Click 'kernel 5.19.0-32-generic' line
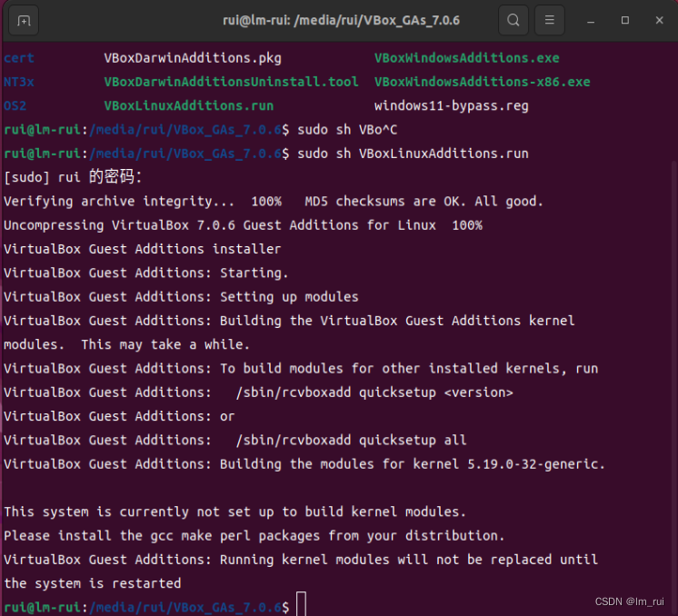The image size is (678, 616). pyautogui.click(x=304, y=464)
